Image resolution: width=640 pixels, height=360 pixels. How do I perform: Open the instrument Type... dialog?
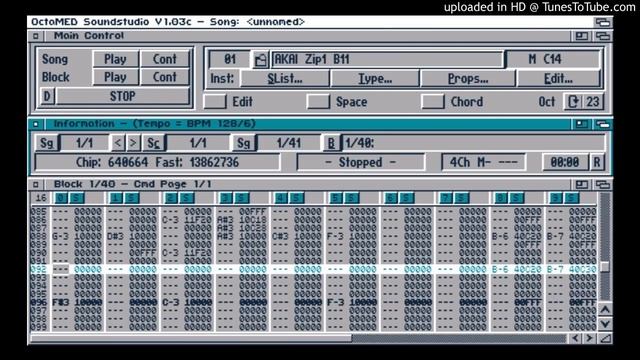tap(375, 78)
